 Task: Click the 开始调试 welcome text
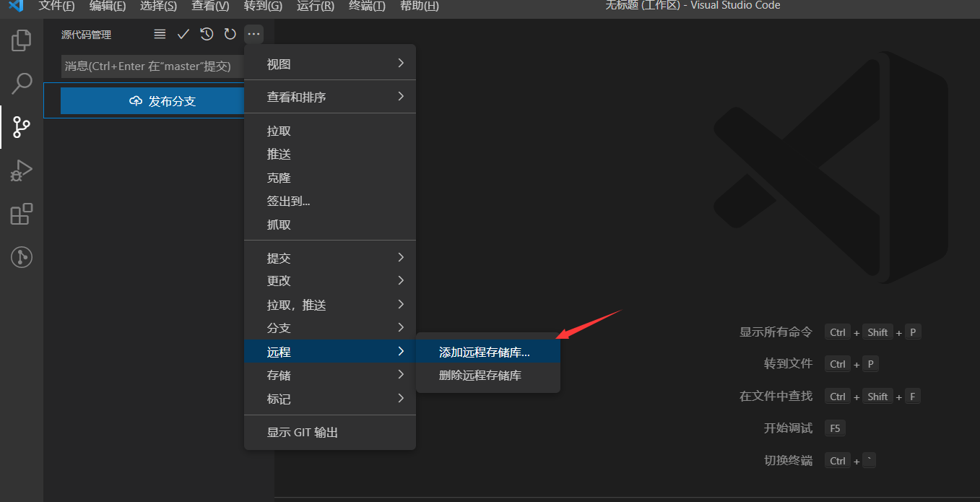pos(788,428)
